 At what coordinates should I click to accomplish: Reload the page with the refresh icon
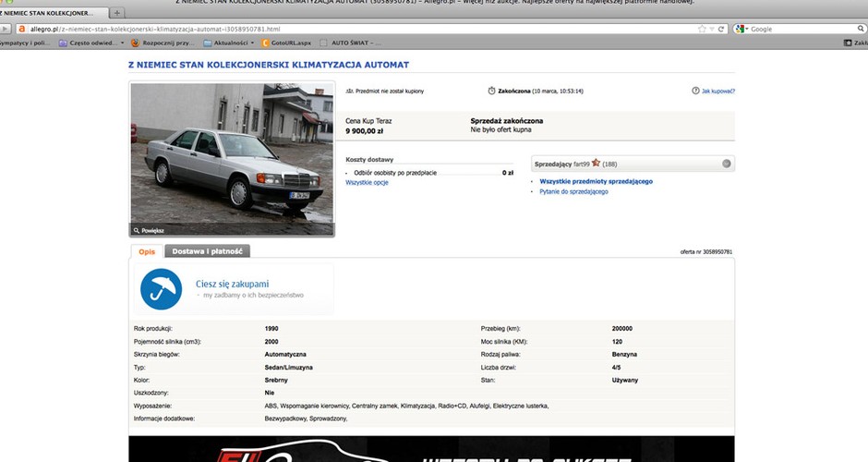721,29
